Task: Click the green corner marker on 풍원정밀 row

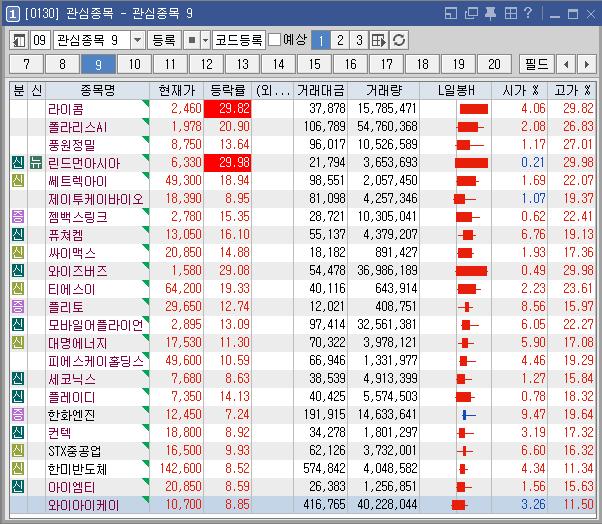Action: 146,139
